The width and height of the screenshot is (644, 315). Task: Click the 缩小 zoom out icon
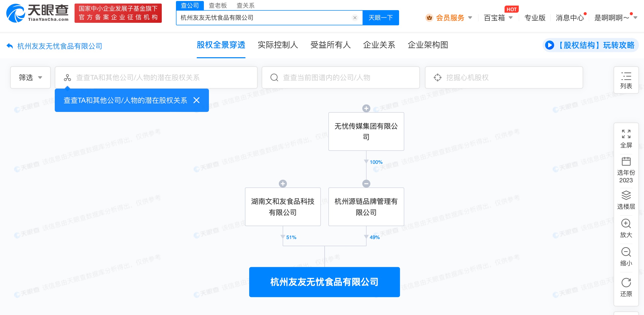[626, 252]
